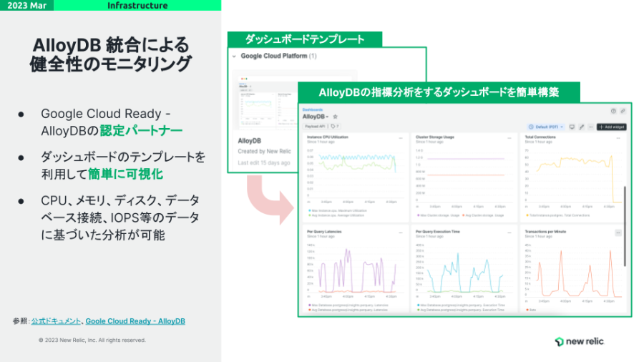Follow the Dashboards breadcrumb link
The width and height of the screenshot is (644, 362).
tap(313, 109)
